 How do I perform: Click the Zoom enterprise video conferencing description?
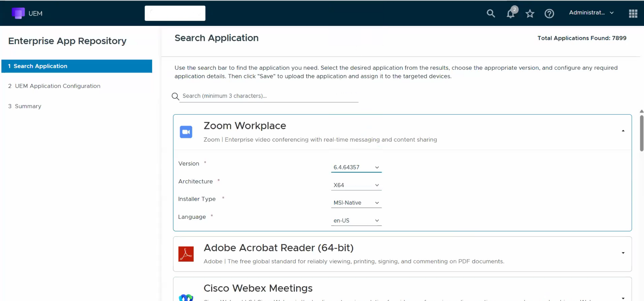click(x=320, y=140)
